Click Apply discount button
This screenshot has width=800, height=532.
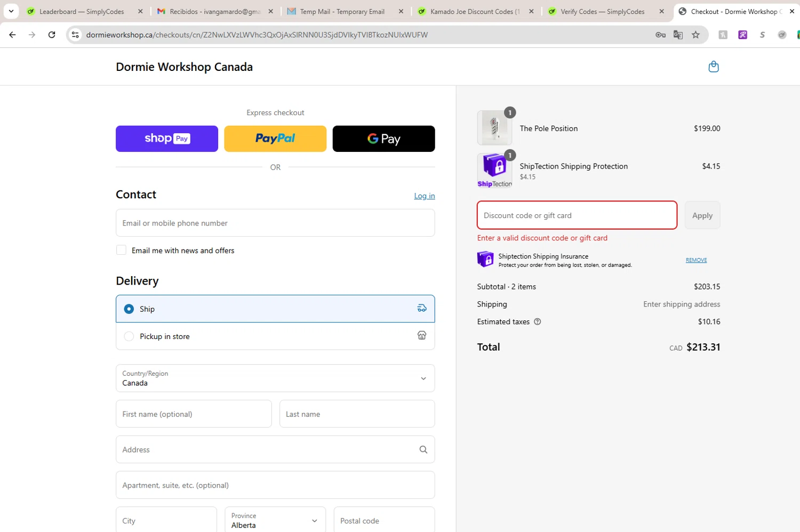pos(702,215)
